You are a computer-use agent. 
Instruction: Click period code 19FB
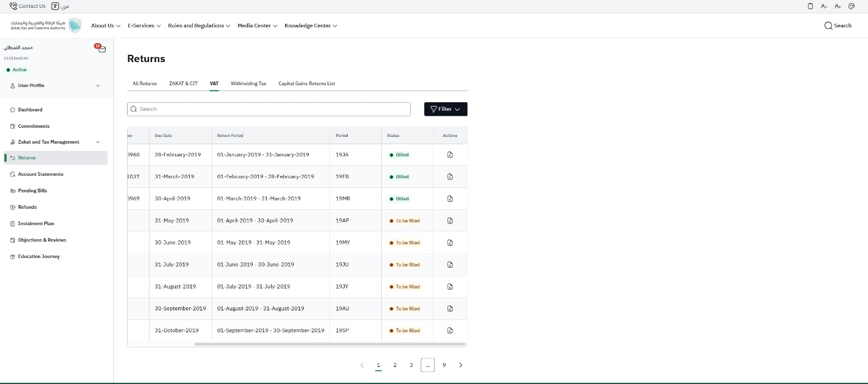pyautogui.click(x=342, y=177)
